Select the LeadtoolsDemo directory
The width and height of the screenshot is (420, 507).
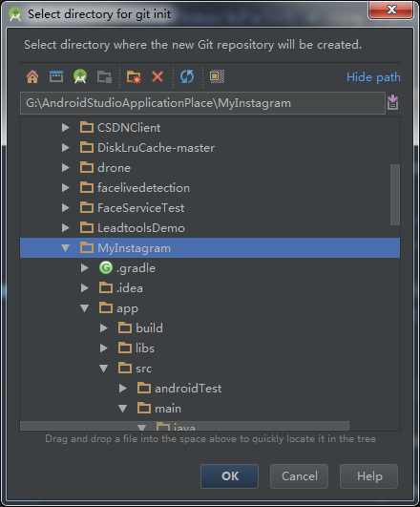tap(141, 228)
